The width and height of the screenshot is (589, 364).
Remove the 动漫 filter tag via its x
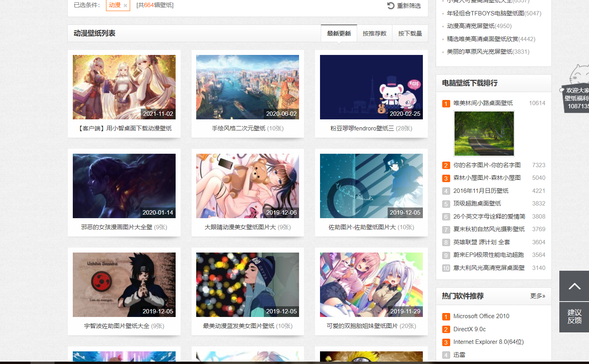coord(125,6)
